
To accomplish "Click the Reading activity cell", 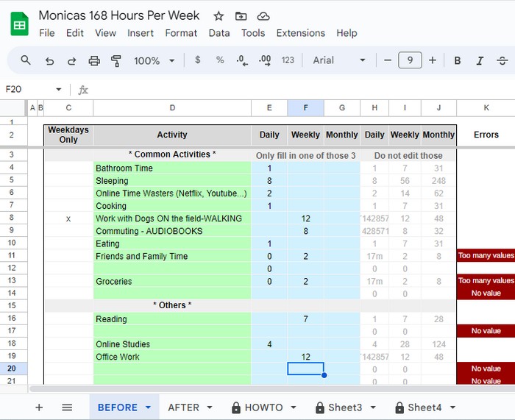I will 172,318.
